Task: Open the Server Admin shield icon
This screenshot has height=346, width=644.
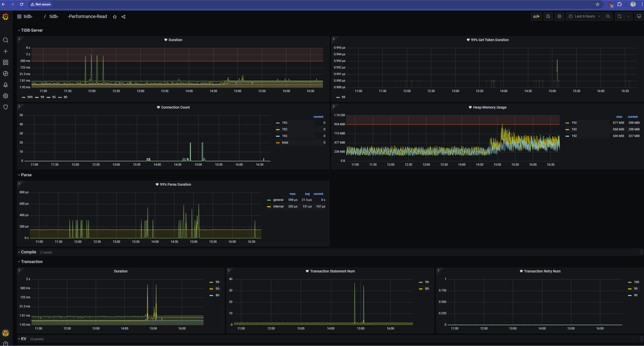Action: pyautogui.click(x=5, y=107)
